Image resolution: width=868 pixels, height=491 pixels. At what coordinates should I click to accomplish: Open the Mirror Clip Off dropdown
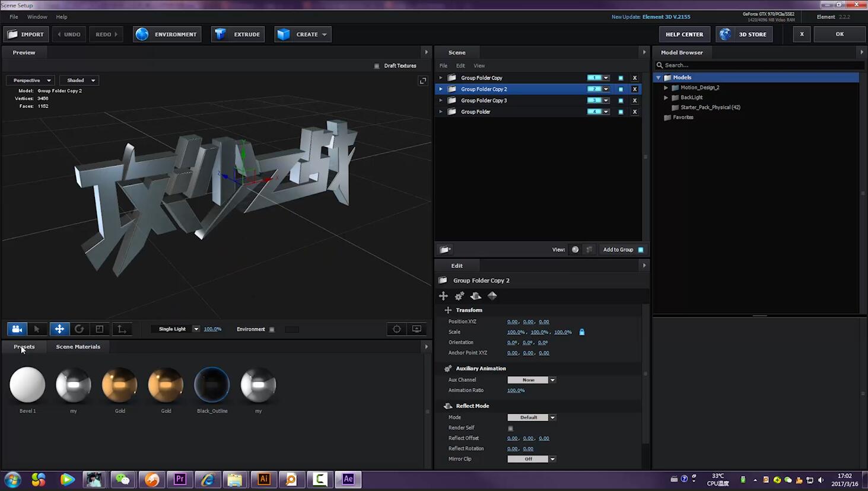tap(532, 459)
